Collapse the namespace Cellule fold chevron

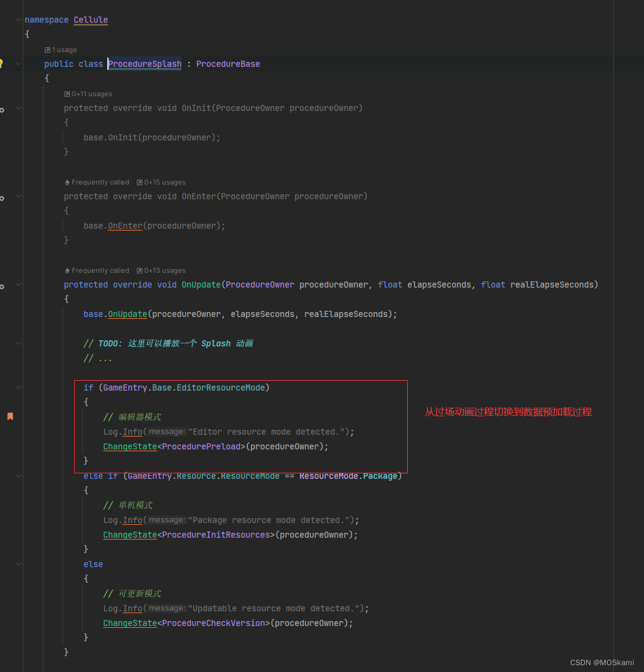tap(18, 19)
